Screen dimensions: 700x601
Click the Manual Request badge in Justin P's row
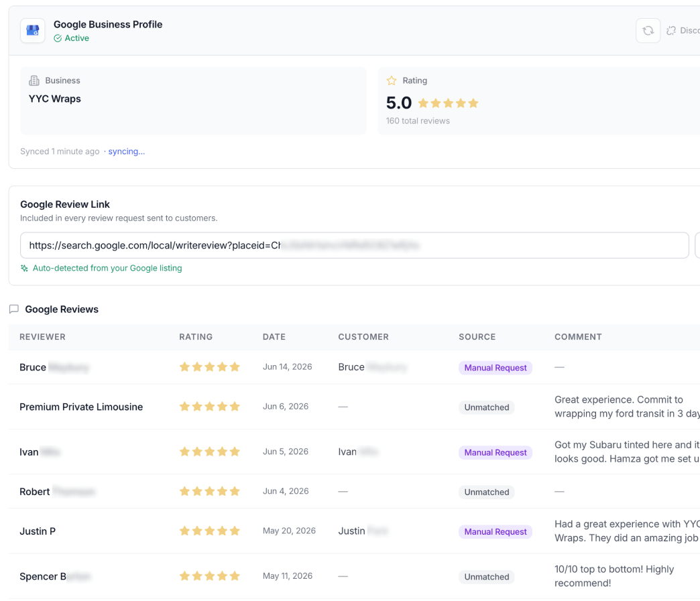pyautogui.click(x=495, y=532)
